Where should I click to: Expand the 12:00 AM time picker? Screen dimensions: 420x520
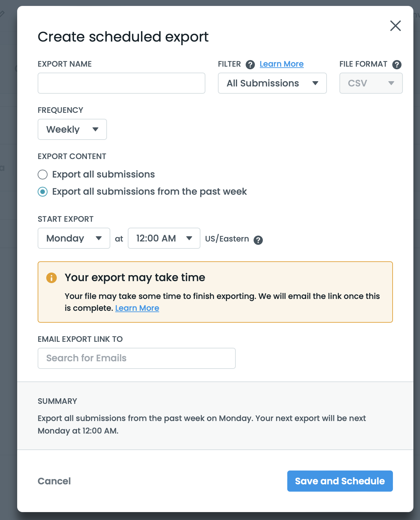point(164,238)
